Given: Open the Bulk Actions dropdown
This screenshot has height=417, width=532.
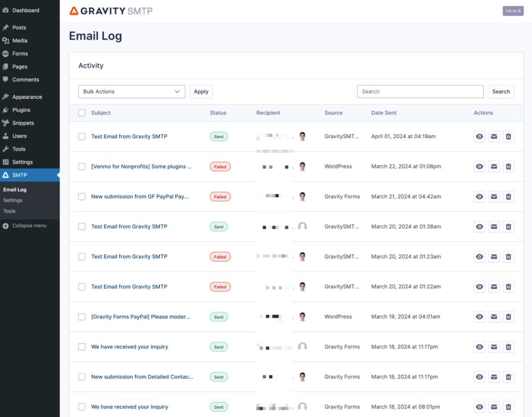Looking at the screenshot, I should click(x=131, y=91).
